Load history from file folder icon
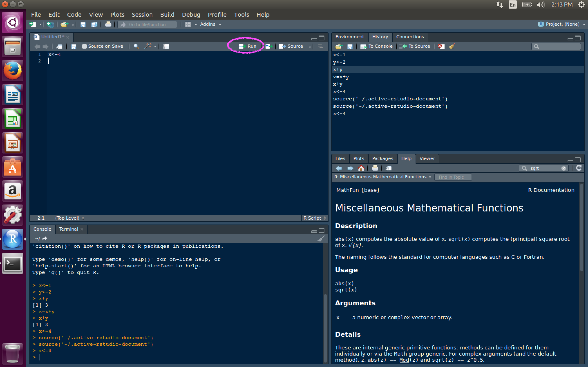Viewport: 588px width, 367px height. pos(339,46)
